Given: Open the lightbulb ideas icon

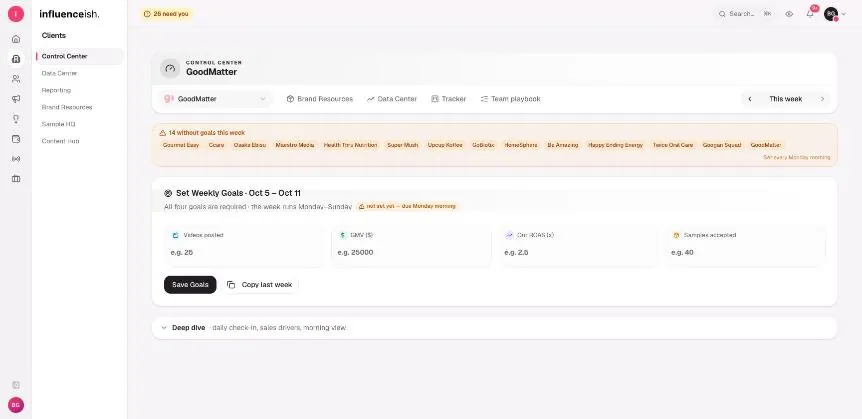Looking at the screenshot, I should [x=16, y=119].
